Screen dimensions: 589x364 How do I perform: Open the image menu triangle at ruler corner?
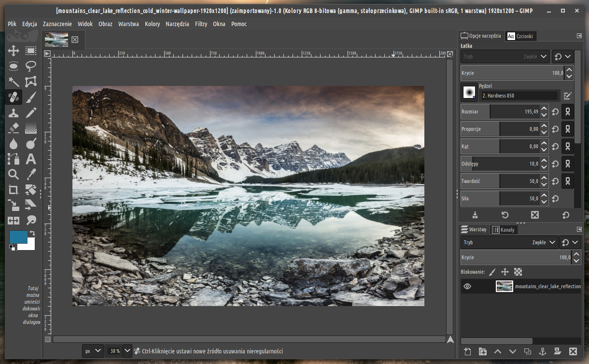point(47,54)
